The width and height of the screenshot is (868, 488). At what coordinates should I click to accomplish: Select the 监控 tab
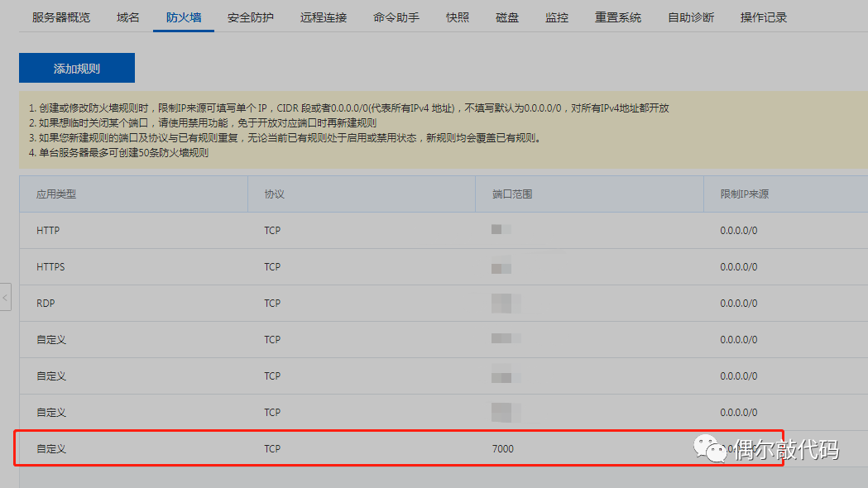(557, 17)
